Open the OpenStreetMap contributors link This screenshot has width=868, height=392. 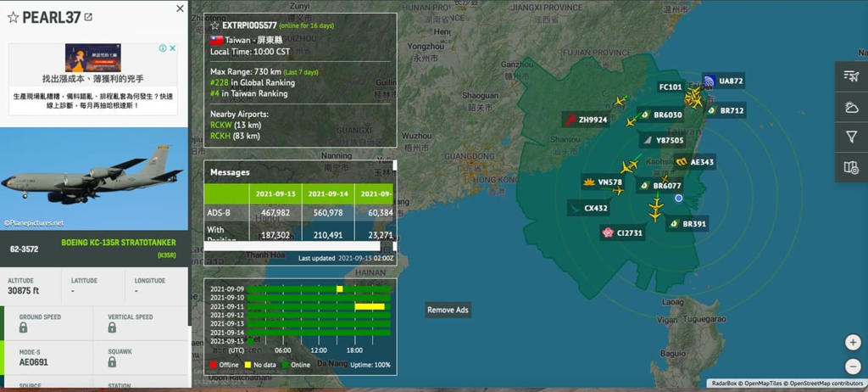(x=827, y=384)
